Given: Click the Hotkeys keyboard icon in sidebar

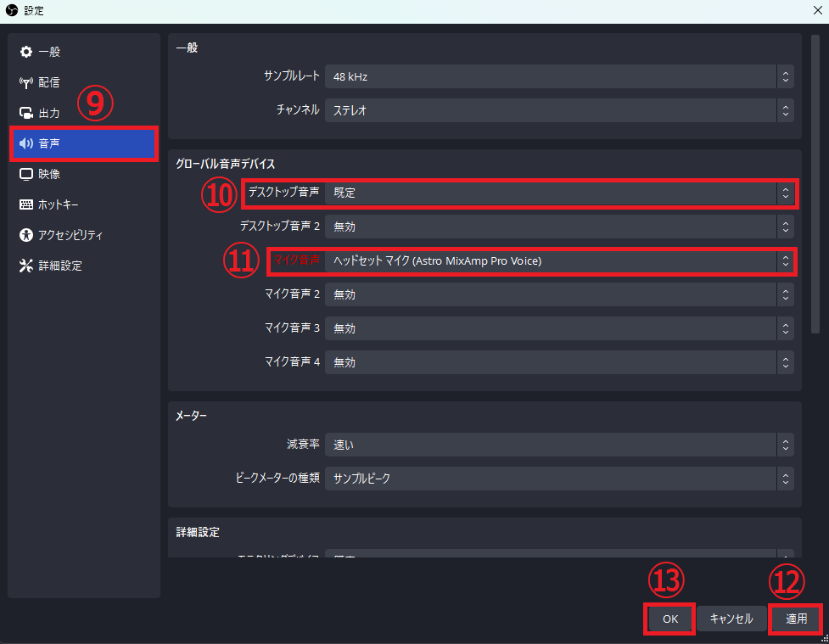Looking at the screenshot, I should click(x=26, y=204).
